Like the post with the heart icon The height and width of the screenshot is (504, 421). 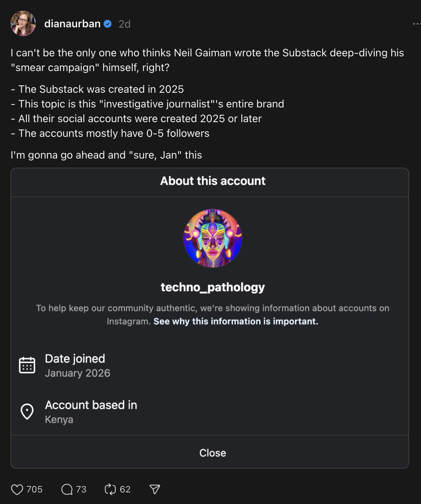pos(17,489)
